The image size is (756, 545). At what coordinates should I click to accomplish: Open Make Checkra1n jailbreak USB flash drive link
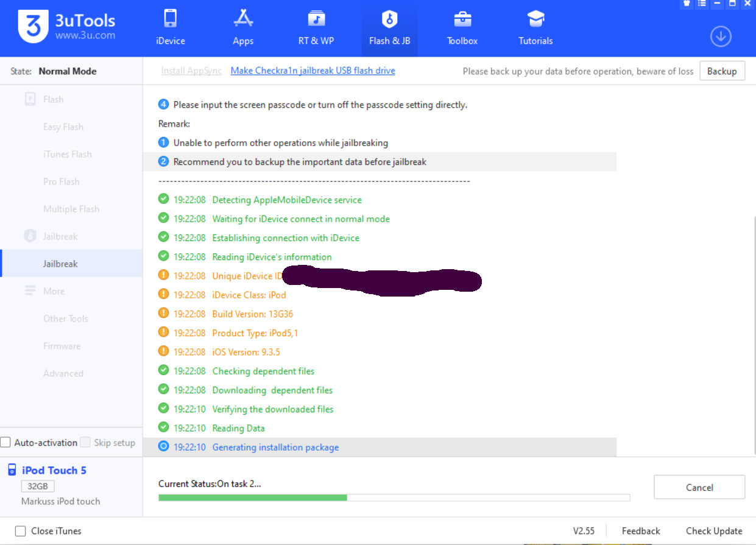(313, 71)
